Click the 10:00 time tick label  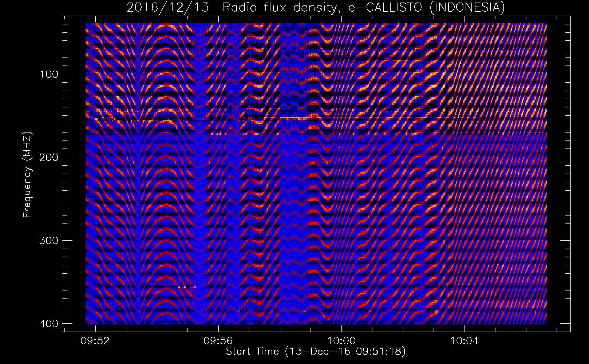(x=341, y=341)
